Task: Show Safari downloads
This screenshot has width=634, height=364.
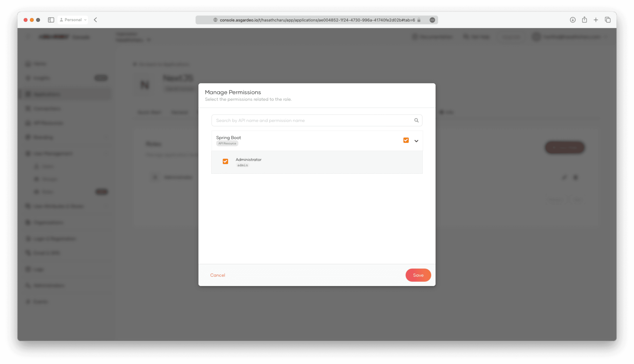Action: click(573, 20)
